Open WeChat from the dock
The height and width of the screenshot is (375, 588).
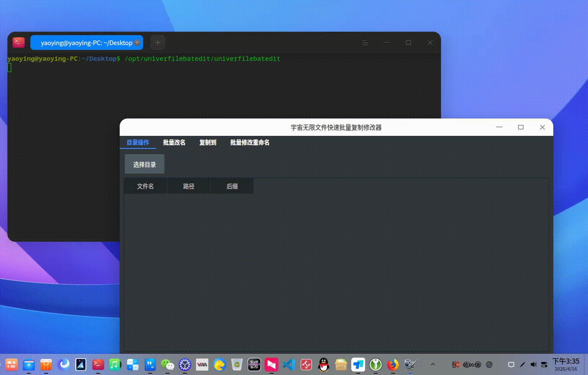(x=167, y=365)
